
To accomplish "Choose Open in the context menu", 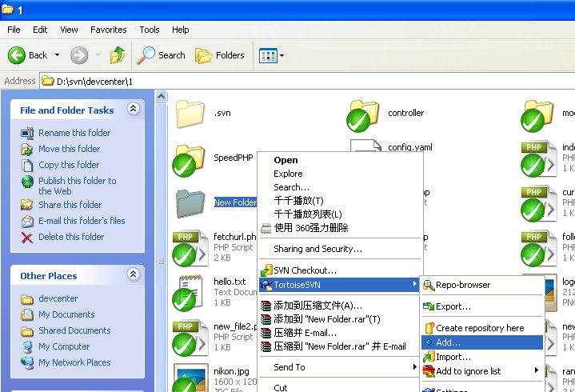I will point(340,160).
